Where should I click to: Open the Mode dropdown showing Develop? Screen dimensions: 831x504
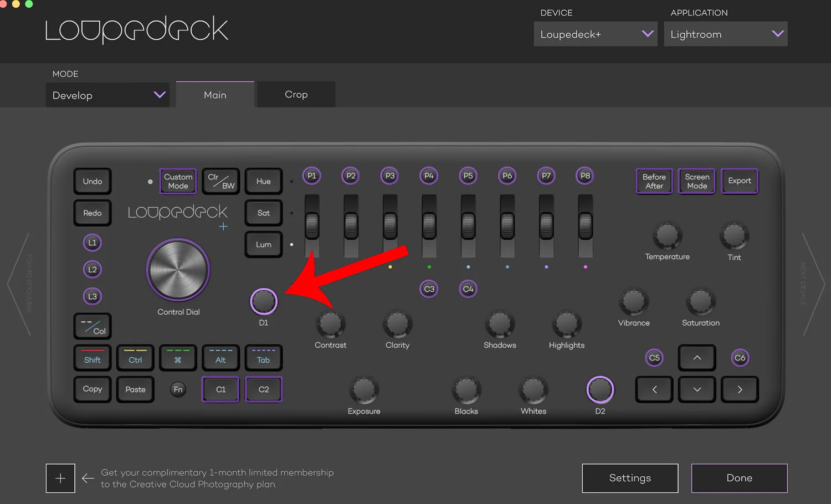click(x=107, y=95)
